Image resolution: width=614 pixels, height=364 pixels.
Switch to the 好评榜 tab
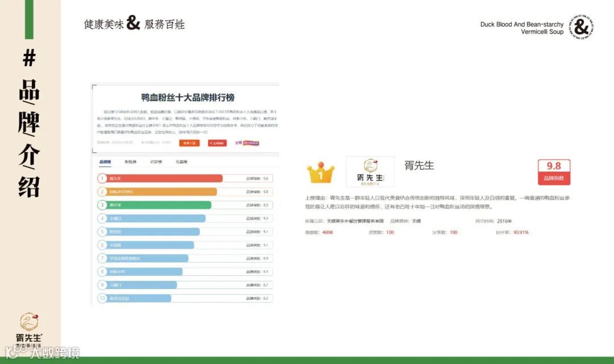[x=156, y=162]
